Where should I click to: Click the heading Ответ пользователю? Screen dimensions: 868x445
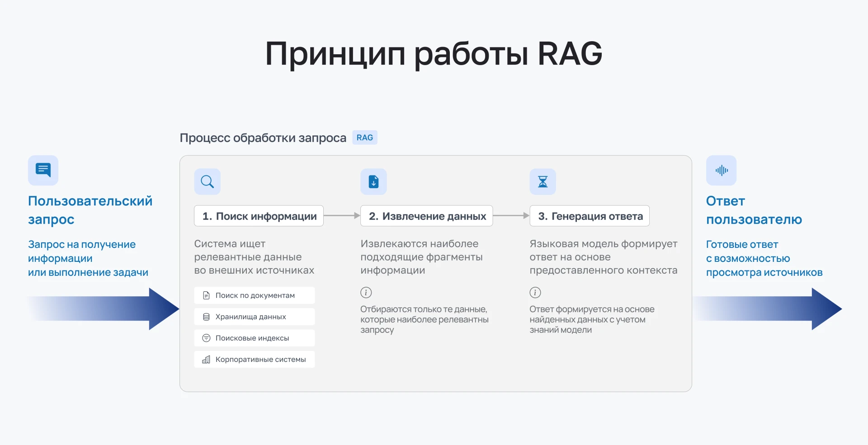pyautogui.click(x=754, y=210)
